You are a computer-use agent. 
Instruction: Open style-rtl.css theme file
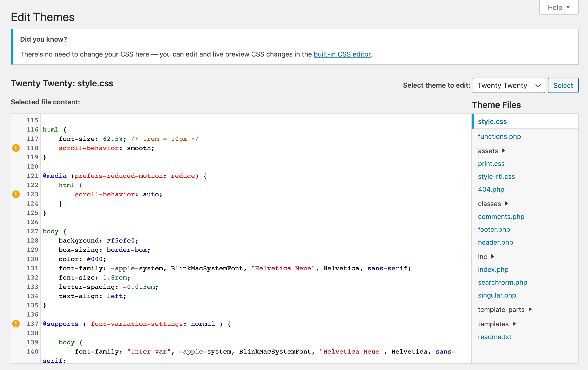[496, 177]
